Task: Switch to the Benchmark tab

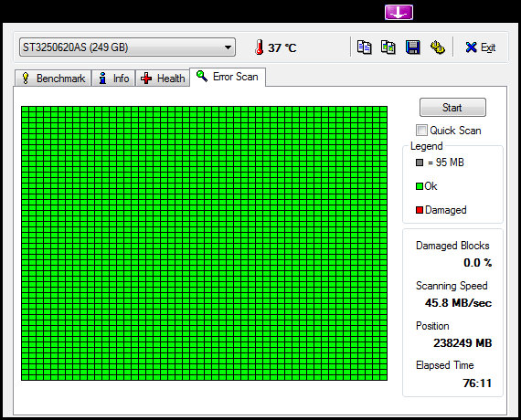Action: (x=53, y=79)
